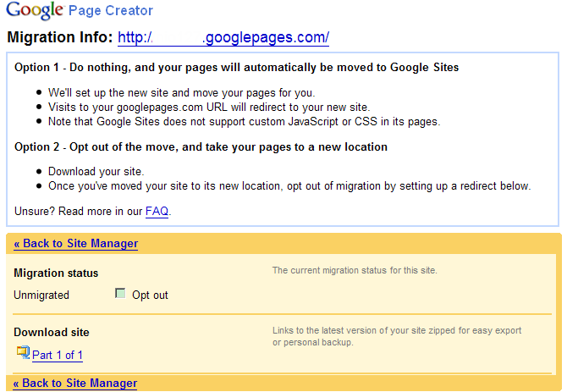Image resolution: width=567 pixels, height=392 pixels.
Task: Click the 'Migration status' heading
Action: [56, 273]
